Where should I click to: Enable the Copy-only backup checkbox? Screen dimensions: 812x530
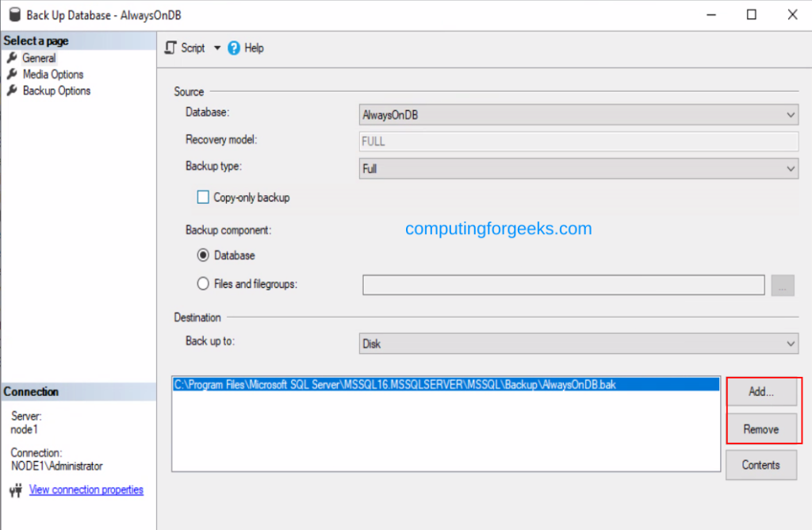(203, 197)
